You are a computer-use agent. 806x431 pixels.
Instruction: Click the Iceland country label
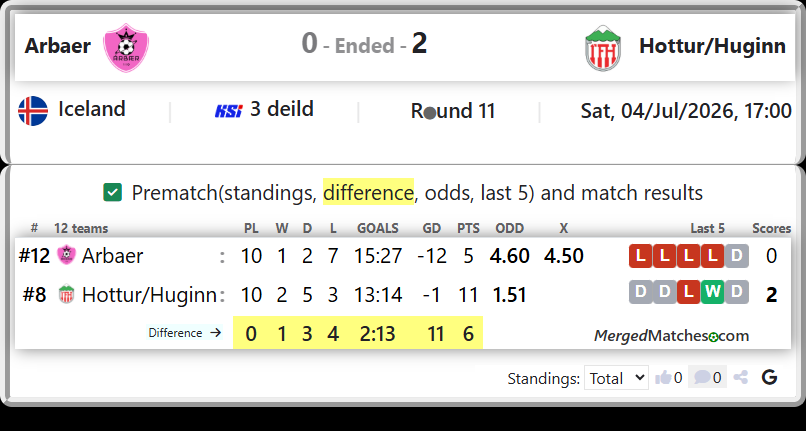tap(91, 109)
